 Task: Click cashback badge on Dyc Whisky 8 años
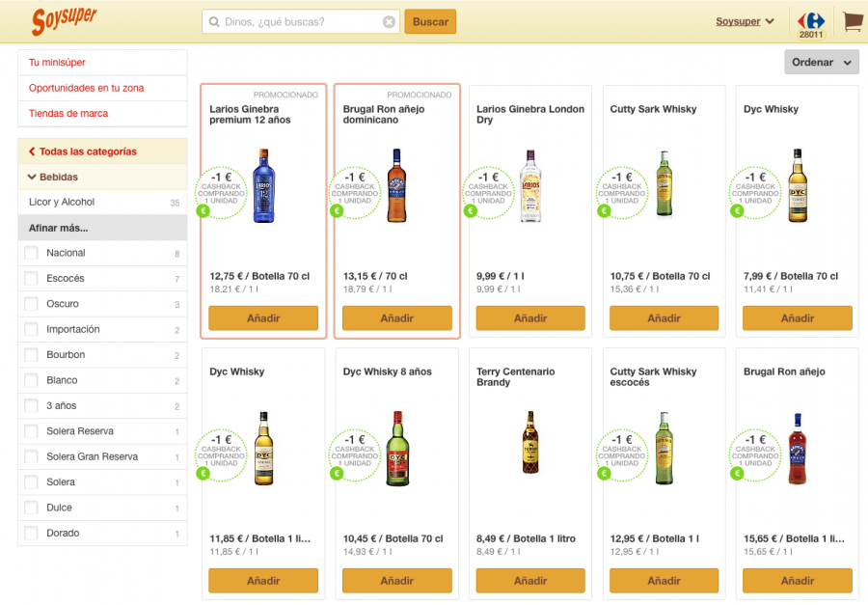(x=355, y=454)
